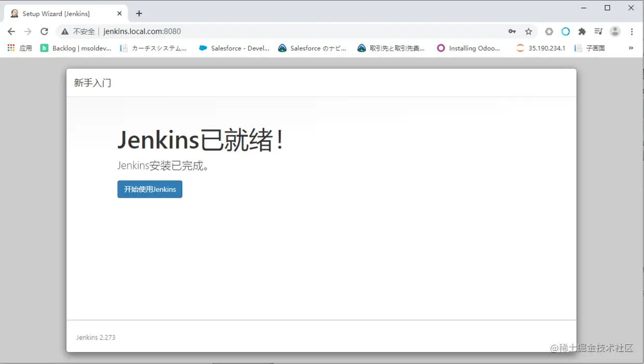The height and width of the screenshot is (364, 644).
Task: Expand the bookmarks overflow chevron
Action: pos(631,48)
